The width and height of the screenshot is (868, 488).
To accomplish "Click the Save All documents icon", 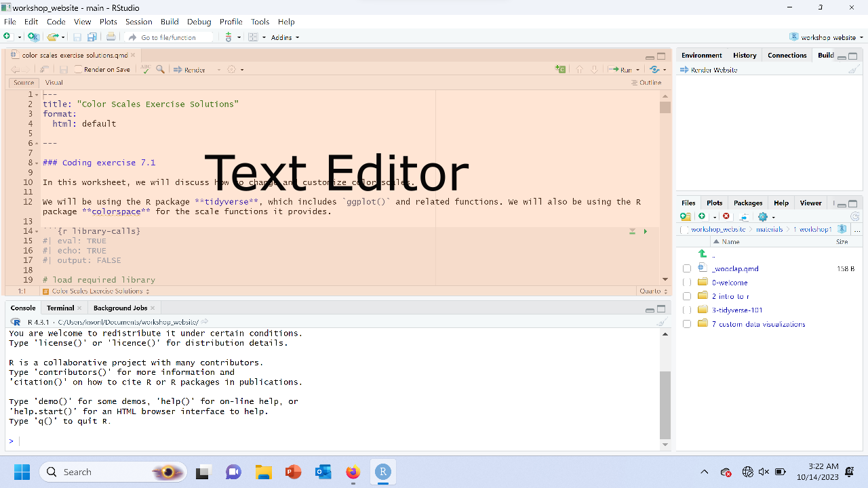I will (90, 37).
